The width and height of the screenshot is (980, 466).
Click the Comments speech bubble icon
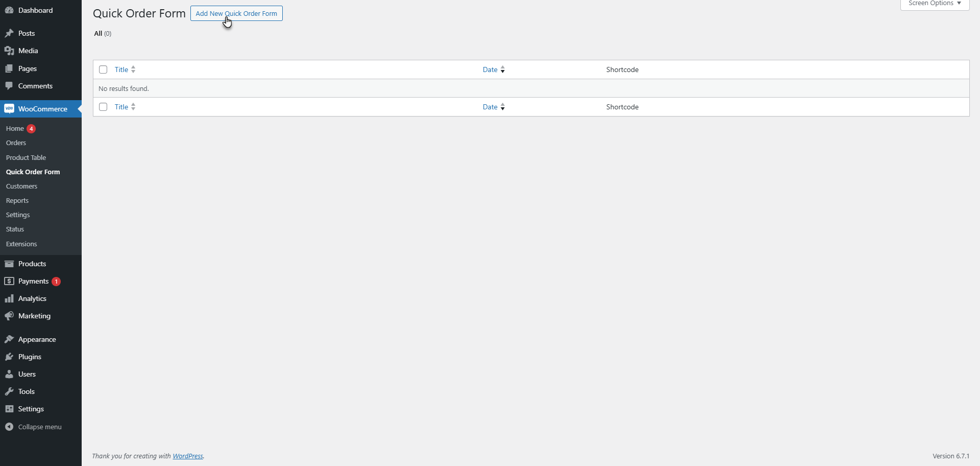[x=9, y=86]
